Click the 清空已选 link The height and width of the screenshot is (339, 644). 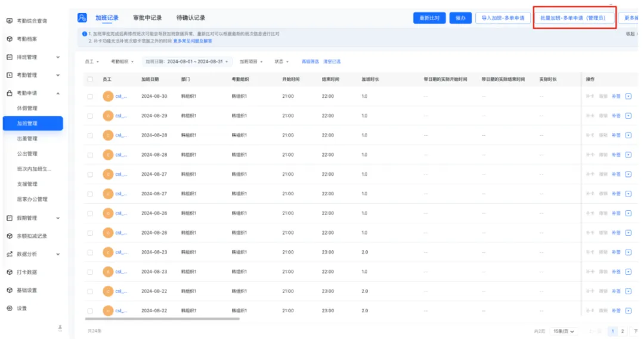pyautogui.click(x=332, y=61)
